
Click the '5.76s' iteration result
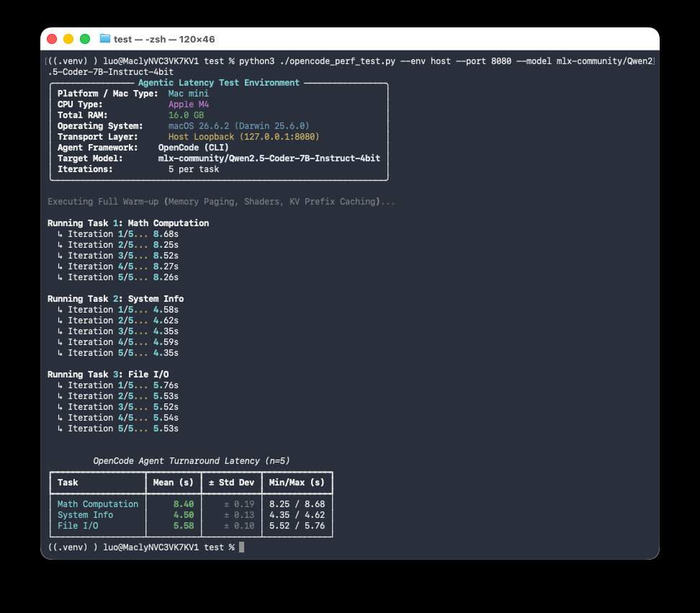166,385
